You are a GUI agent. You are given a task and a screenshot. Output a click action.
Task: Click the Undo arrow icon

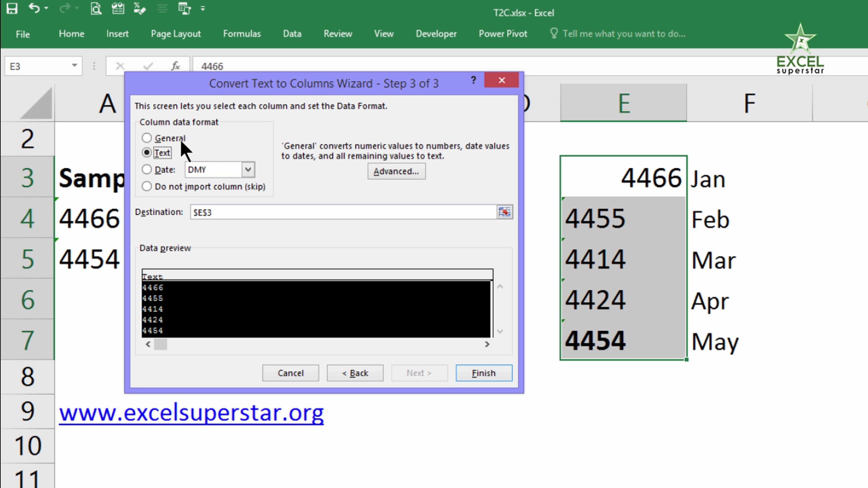[34, 8]
